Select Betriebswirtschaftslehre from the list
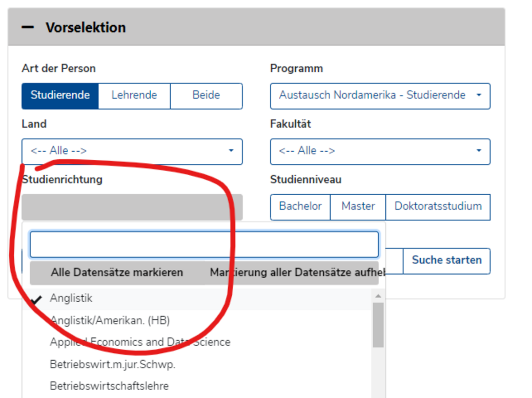The image size is (532, 398). tap(109, 386)
